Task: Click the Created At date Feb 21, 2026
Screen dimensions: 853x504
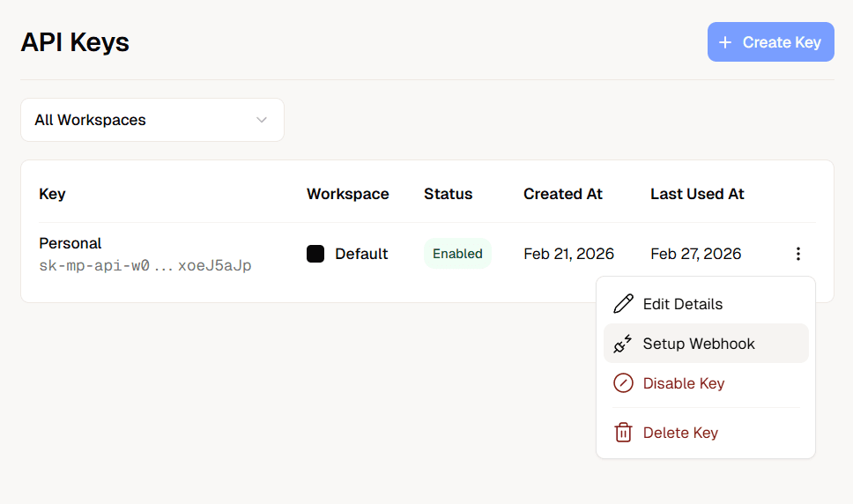Action: tap(568, 254)
